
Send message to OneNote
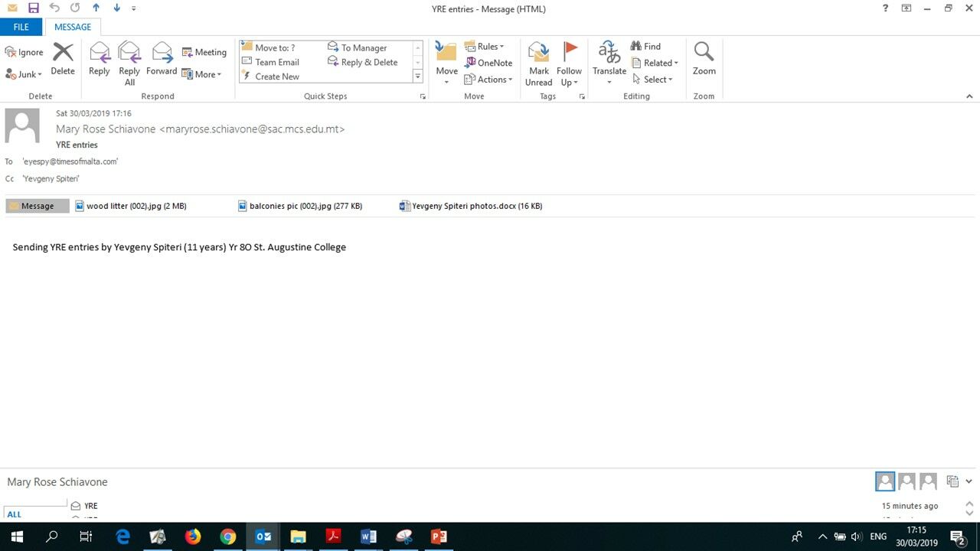(x=488, y=63)
